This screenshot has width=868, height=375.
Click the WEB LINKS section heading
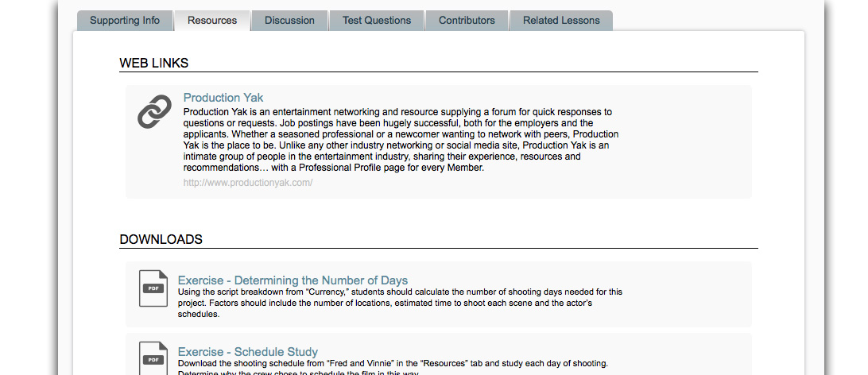tap(154, 63)
